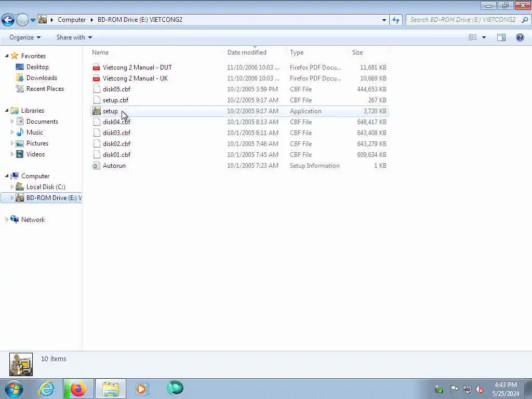The width and height of the screenshot is (532, 399).
Task: Launch Firefox from the taskbar
Action: [78, 389]
